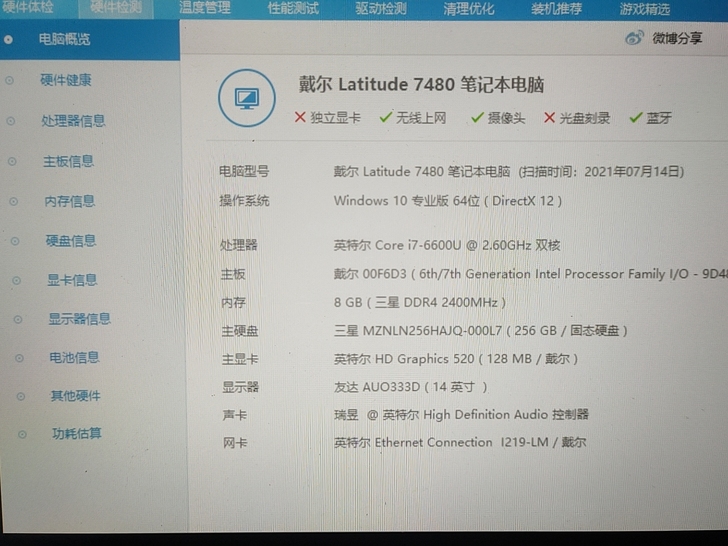
Task: Click the red X beside 光盘刻录
Action: [549, 117]
